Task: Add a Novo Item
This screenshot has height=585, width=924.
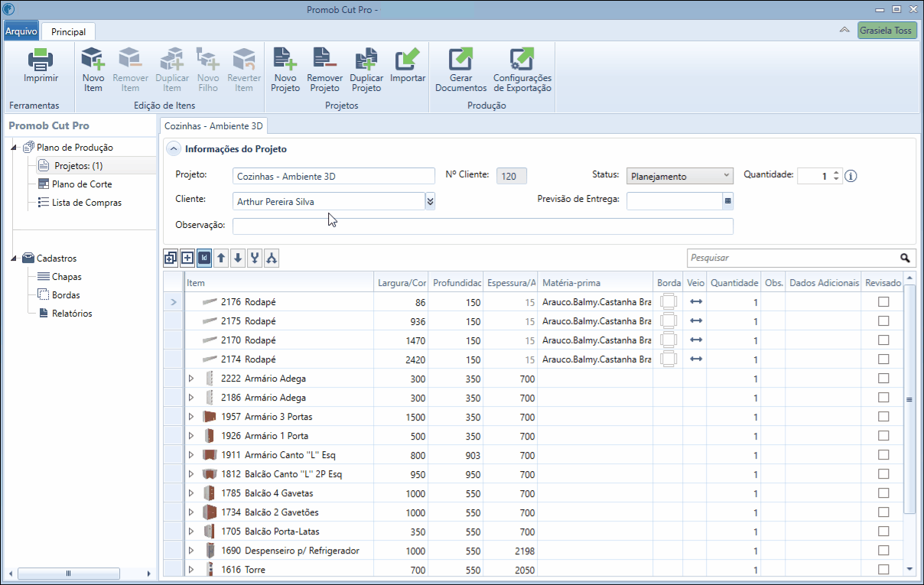Action: (x=93, y=59)
